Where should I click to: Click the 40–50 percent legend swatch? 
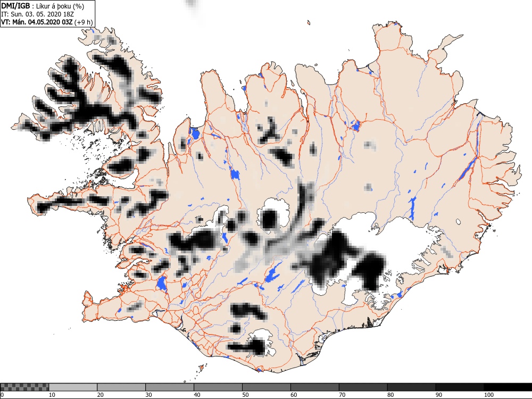(x=218, y=387)
